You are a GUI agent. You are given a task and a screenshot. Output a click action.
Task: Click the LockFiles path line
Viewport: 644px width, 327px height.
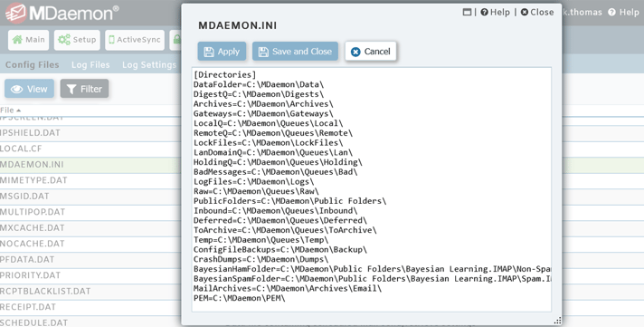coord(269,143)
